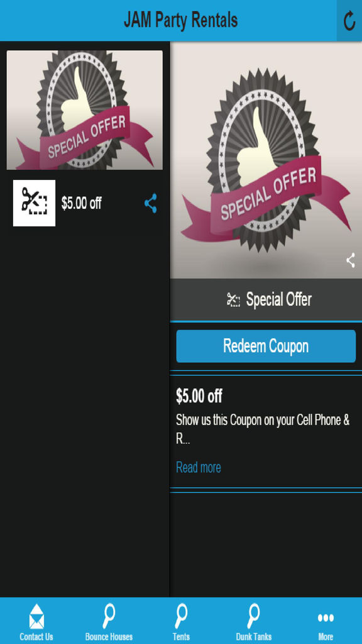Switch to the Contact Us tab label
Screen dimensions: 362x644
tap(36, 636)
